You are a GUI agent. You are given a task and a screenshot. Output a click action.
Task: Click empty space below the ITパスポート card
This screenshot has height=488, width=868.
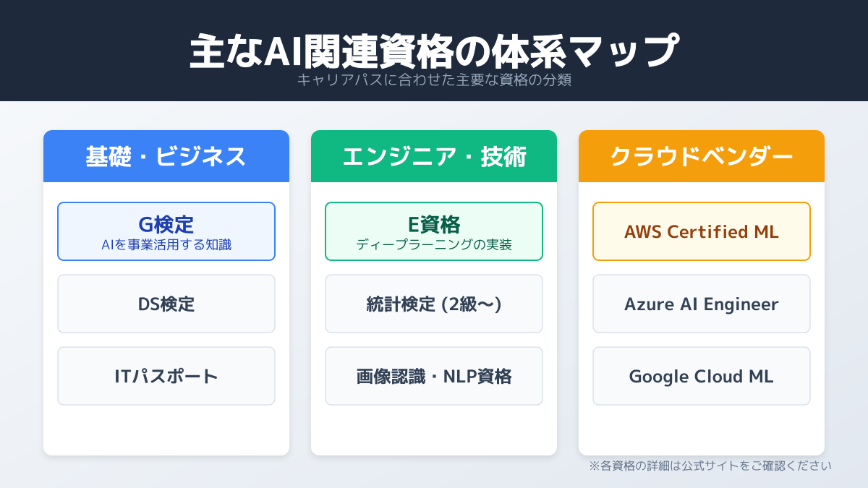[x=166, y=430]
